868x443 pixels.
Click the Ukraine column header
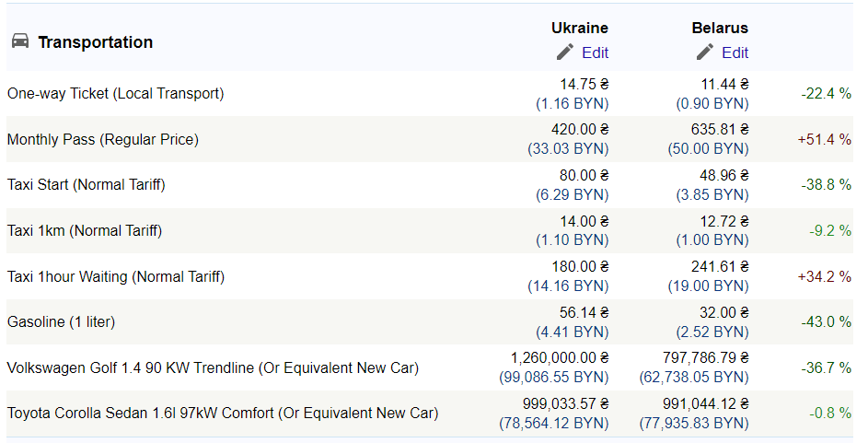[580, 29]
